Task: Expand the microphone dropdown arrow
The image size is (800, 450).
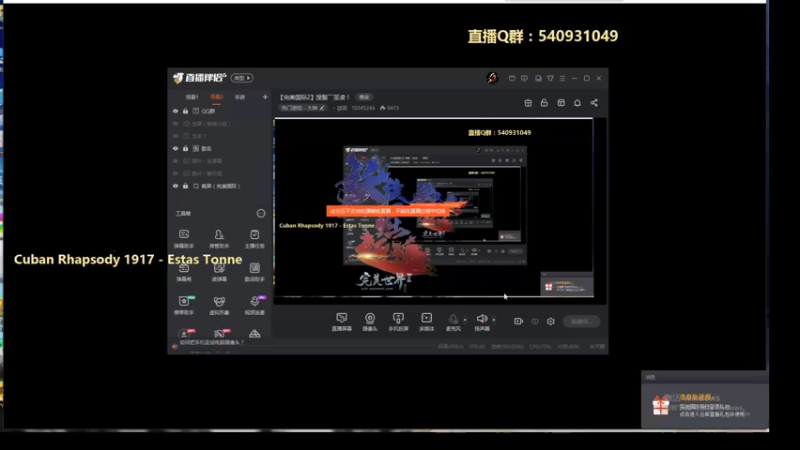Action: click(x=465, y=320)
